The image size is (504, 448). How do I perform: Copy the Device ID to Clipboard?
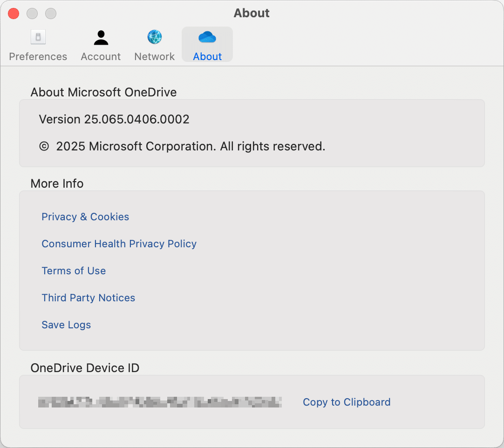click(347, 402)
